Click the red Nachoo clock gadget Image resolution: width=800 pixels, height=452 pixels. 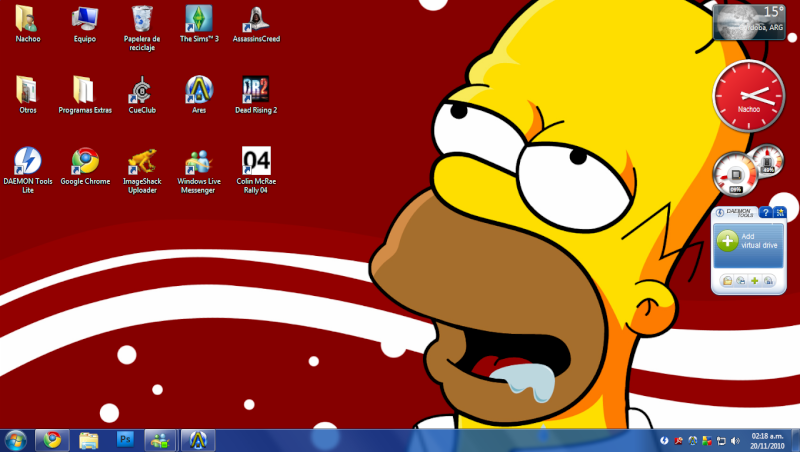748,95
